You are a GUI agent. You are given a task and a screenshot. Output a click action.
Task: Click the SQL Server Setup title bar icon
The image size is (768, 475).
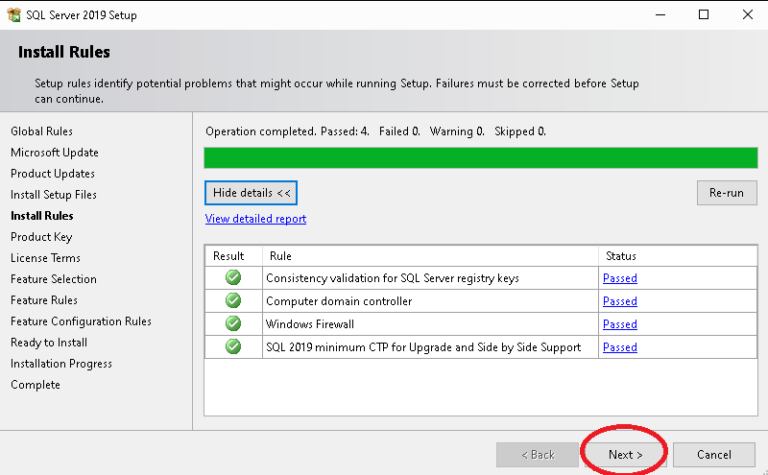click(14, 15)
